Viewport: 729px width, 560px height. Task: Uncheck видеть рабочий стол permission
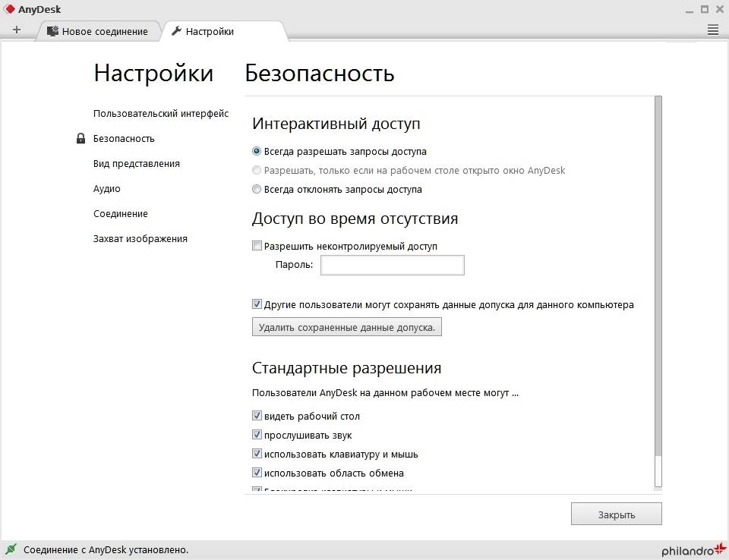(257, 416)
